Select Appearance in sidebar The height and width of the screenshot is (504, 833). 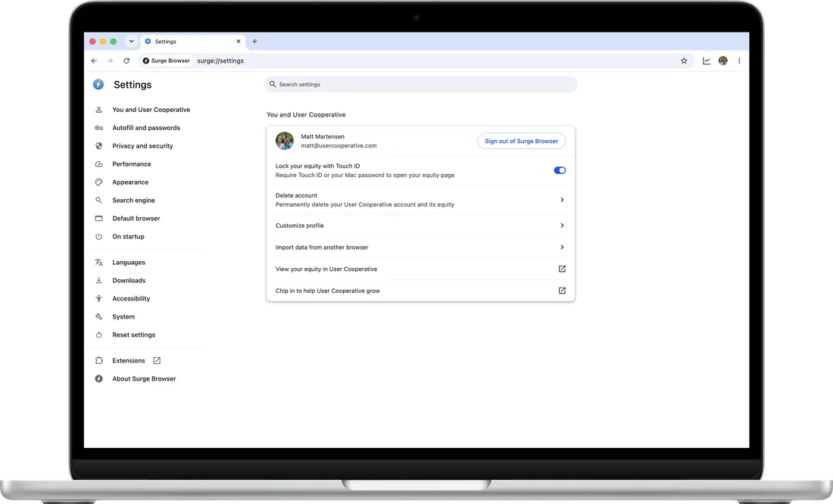click(130, 182)
